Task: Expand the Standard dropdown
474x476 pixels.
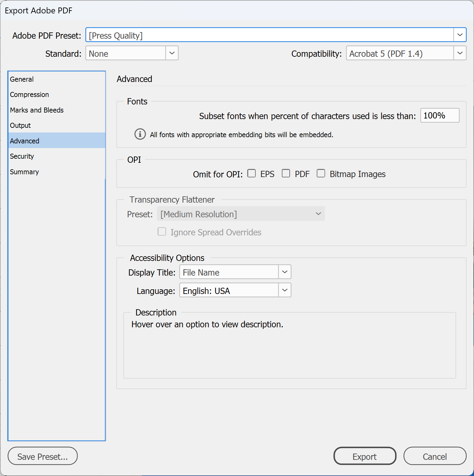Action: click(132, 53)
